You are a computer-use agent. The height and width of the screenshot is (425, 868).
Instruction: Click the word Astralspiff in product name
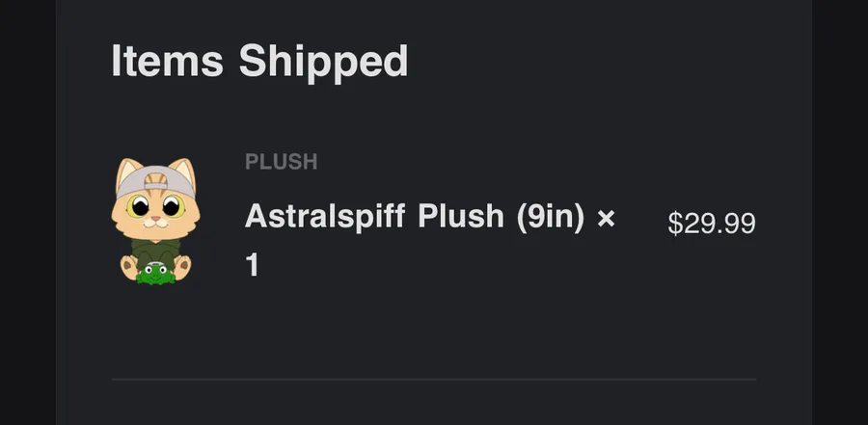tap(326, 217)
